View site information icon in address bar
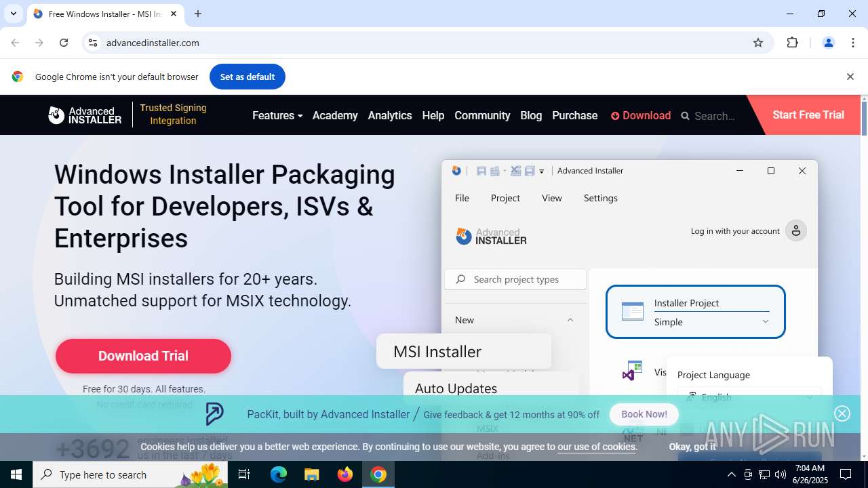This screenshot has height=488, width=868. coord(93,43)
